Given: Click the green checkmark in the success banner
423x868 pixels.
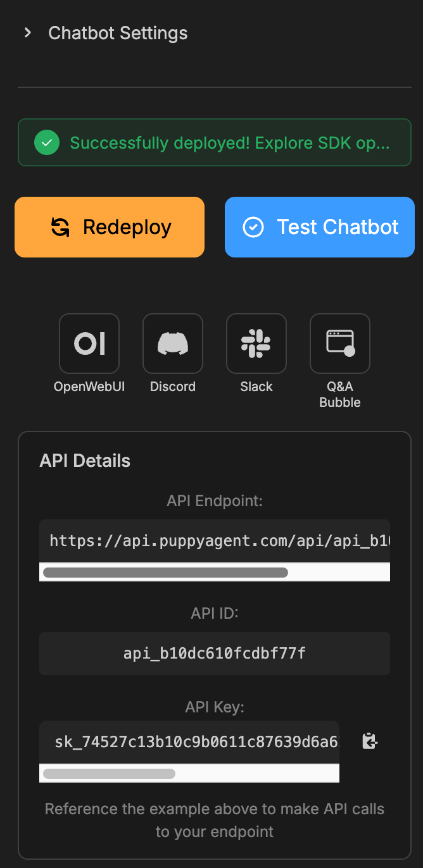Looking at the screenshot, I should coord(46,143).
